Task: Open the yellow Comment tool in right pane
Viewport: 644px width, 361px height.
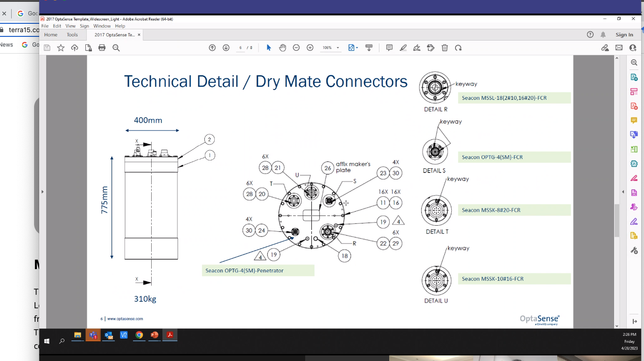Action: pyautogui.click(x=634, y=120)
